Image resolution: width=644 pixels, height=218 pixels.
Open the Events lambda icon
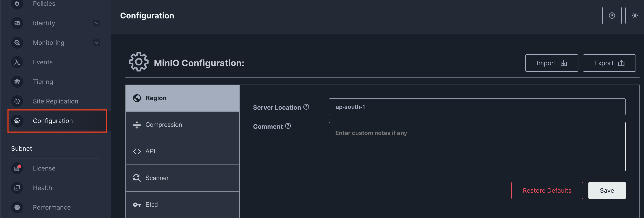click(17, 62)
